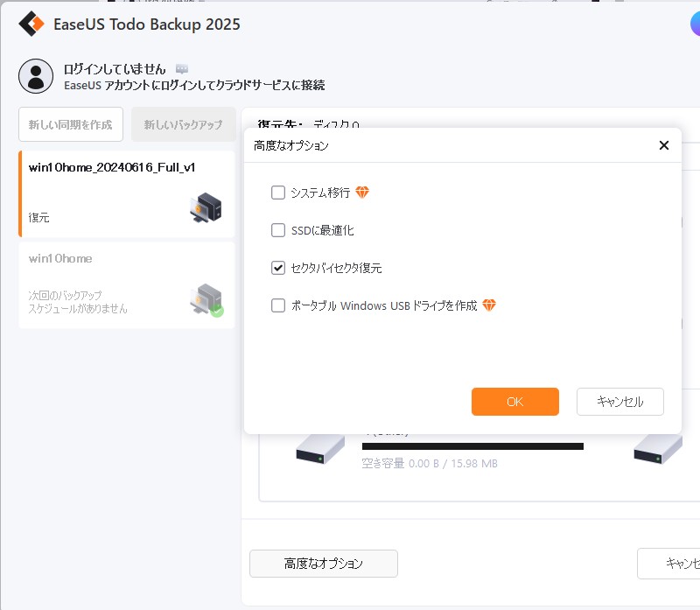Image resolution: width=700 pixels, height=610 pixels.
Task: Click キャンセル in the advanced options dialog
Action: [620, 402]
